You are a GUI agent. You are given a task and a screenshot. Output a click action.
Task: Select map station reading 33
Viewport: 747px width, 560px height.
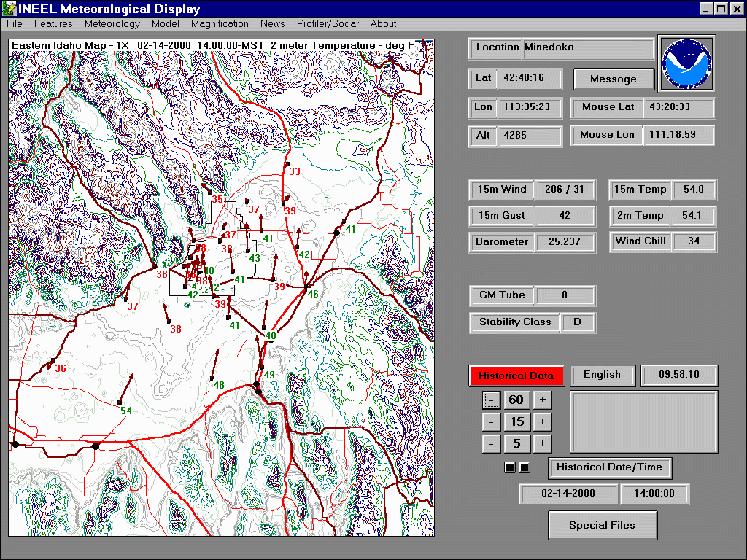295,171
